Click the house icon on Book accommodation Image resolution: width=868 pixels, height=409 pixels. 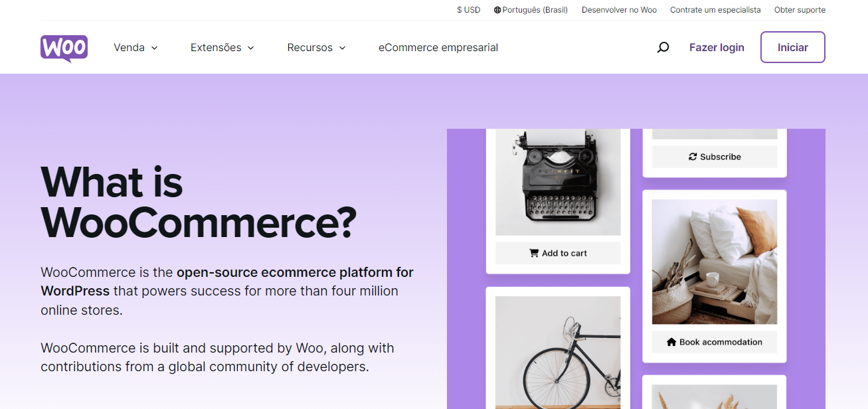(x=671, y=342)
